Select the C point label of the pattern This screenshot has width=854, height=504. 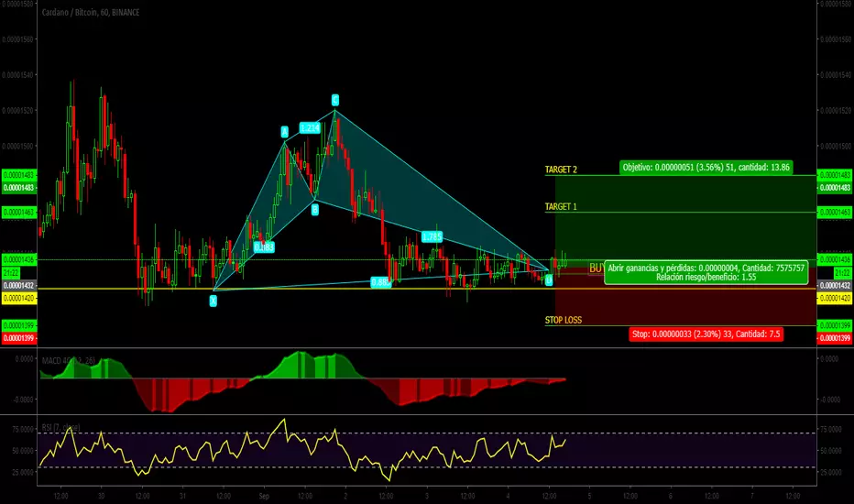point(335,100)
